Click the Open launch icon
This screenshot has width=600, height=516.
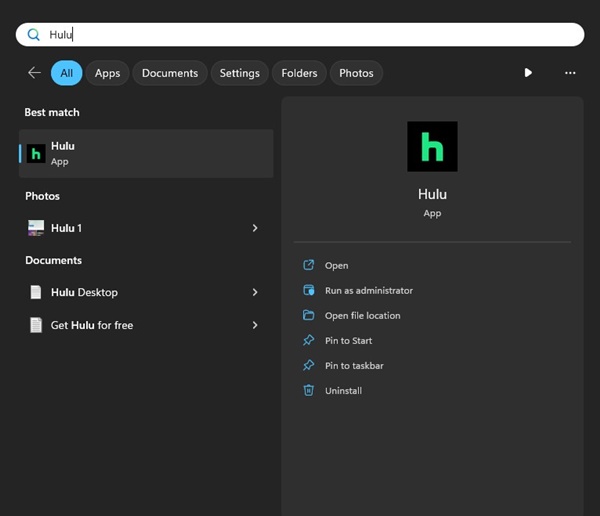coord(308,265)
